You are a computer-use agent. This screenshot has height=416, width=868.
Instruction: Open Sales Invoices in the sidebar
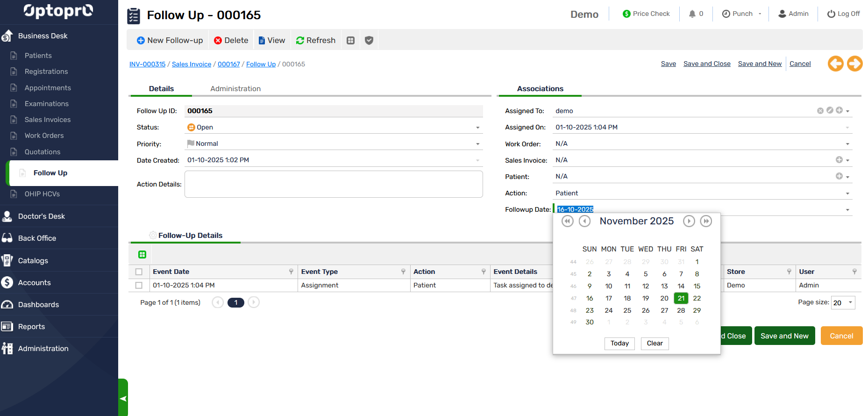[48, 120]
